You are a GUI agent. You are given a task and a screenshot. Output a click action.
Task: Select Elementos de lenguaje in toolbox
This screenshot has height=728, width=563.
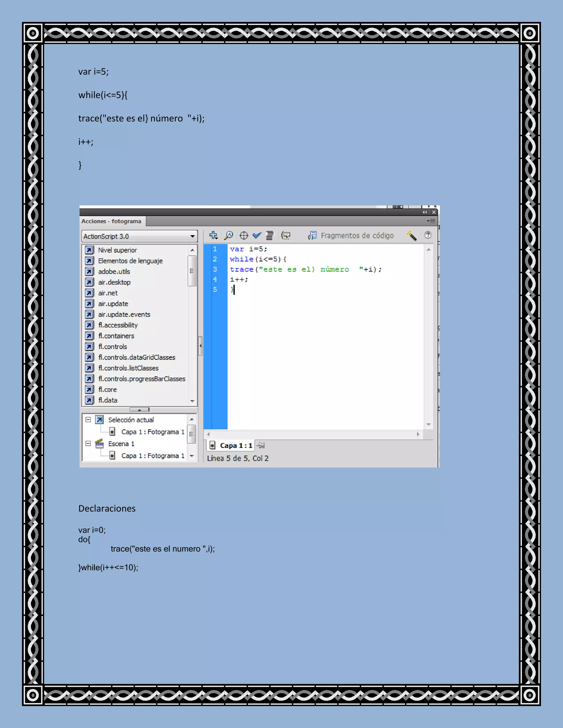130,261
